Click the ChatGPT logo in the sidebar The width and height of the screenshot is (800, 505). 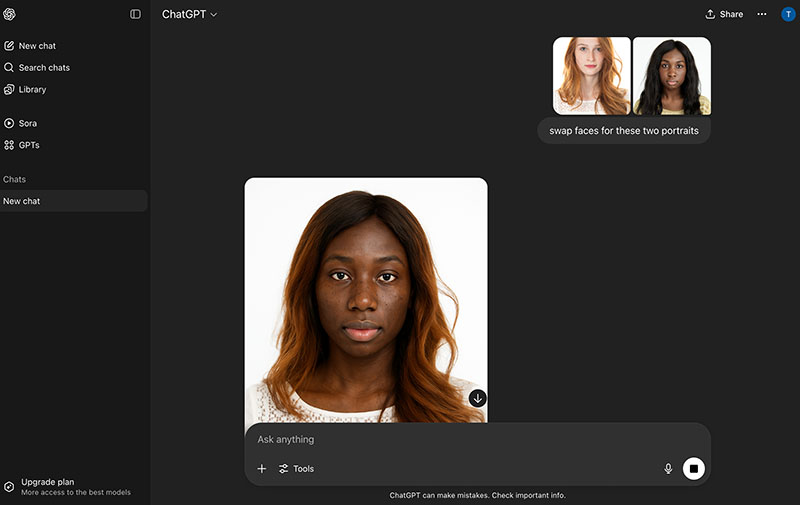coord(10,14)
